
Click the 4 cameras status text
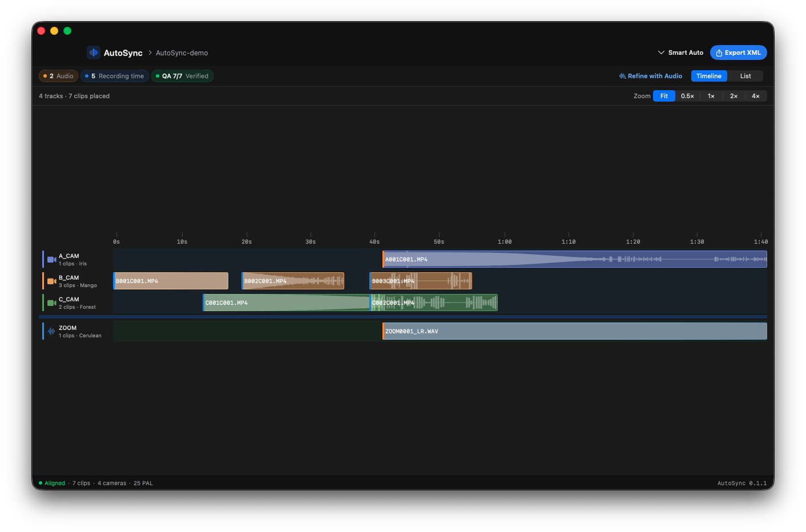tap(112, 483)
